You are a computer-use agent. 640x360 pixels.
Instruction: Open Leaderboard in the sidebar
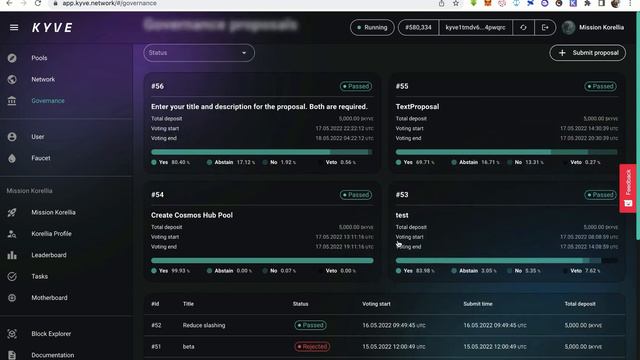[49, 255]
